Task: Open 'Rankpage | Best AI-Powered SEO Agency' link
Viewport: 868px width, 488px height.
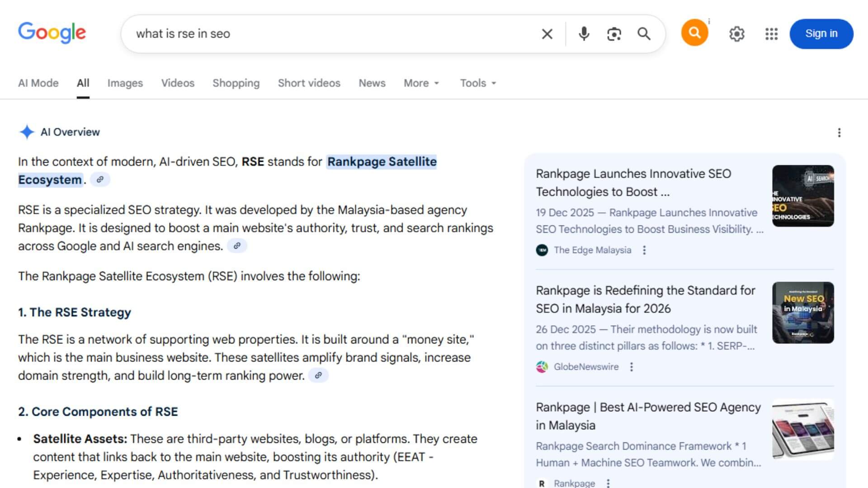Action: (648, 416)
